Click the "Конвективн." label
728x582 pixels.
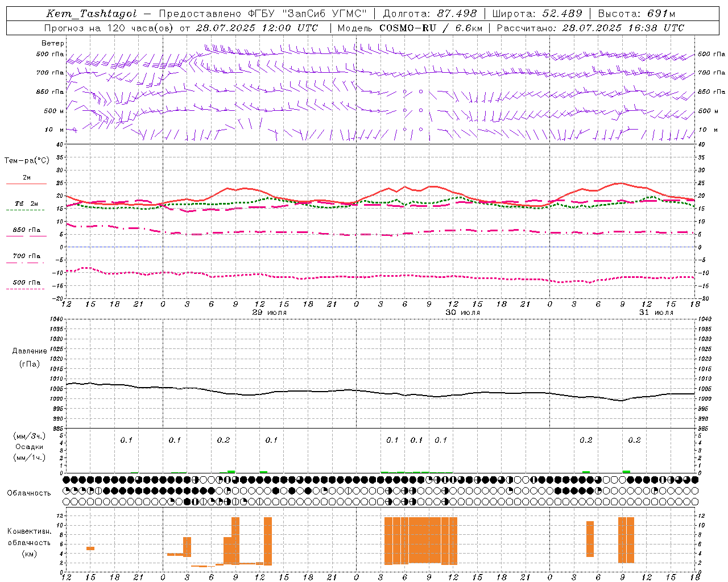[x=29, y=531]
